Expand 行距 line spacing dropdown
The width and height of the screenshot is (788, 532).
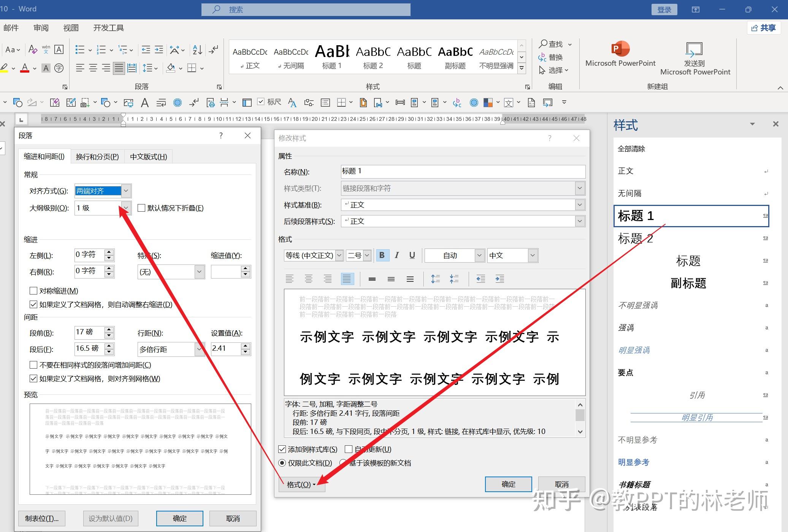point(199,349)
